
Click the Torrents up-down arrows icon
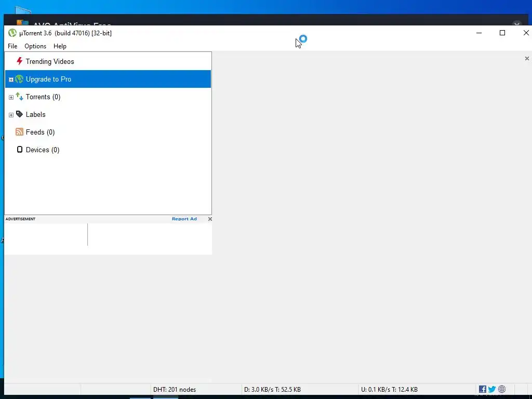(x=19, y=97)
